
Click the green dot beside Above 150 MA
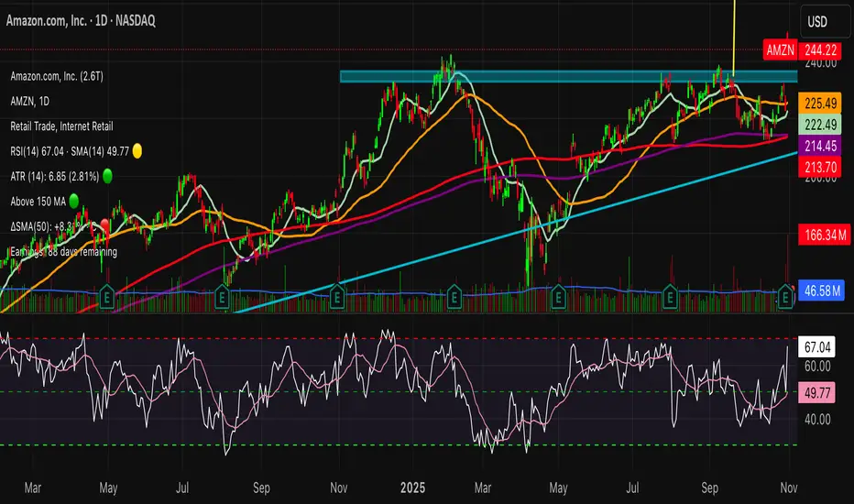coord(73,201)
